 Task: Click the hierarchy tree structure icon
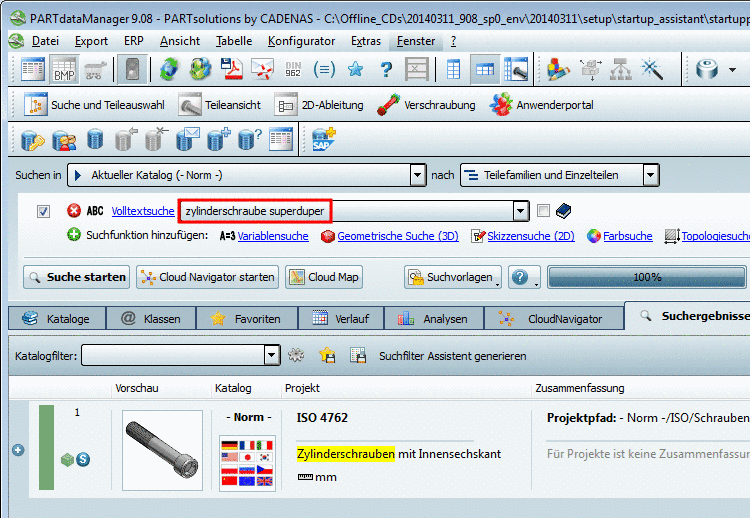pos(621,69)
